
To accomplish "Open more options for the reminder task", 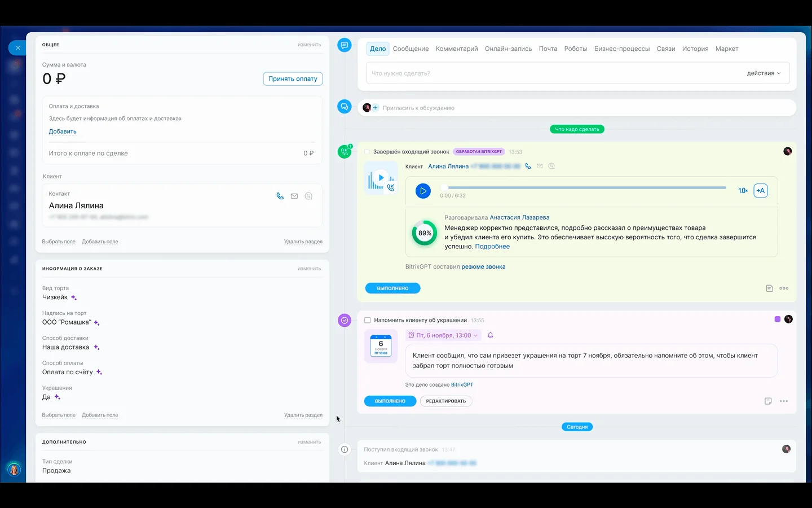I will click(x=784, y=401).
